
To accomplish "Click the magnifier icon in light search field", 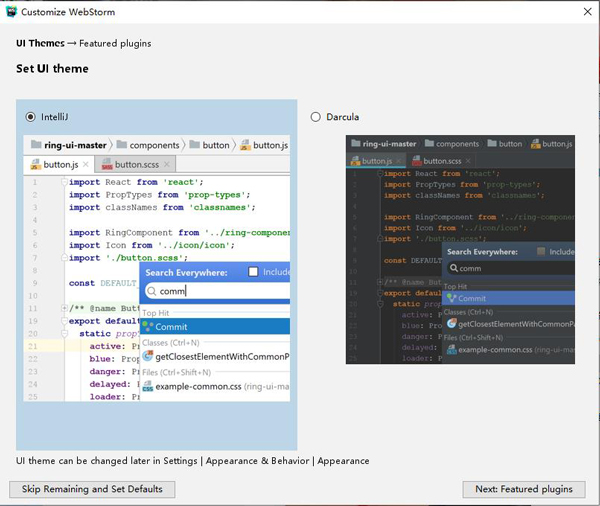I will (152, 291).
